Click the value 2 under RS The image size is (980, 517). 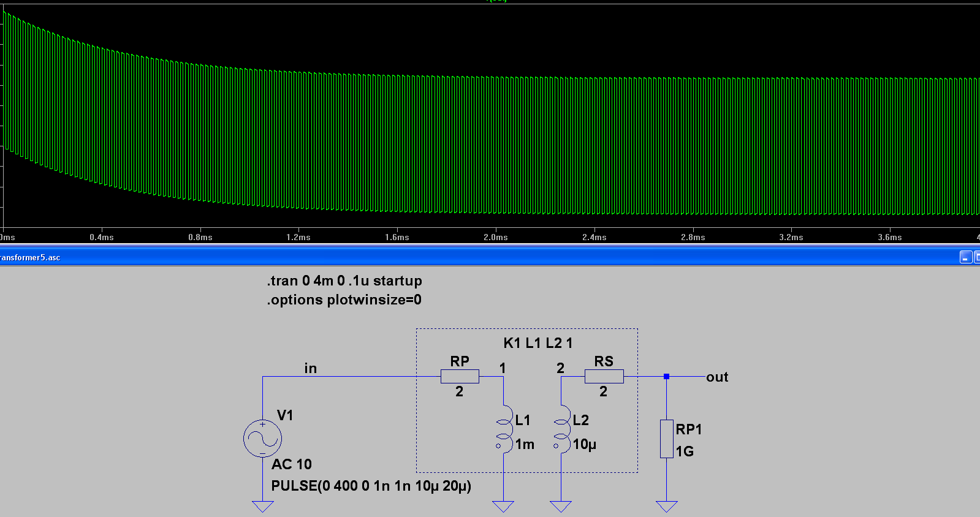click(603, 391)
